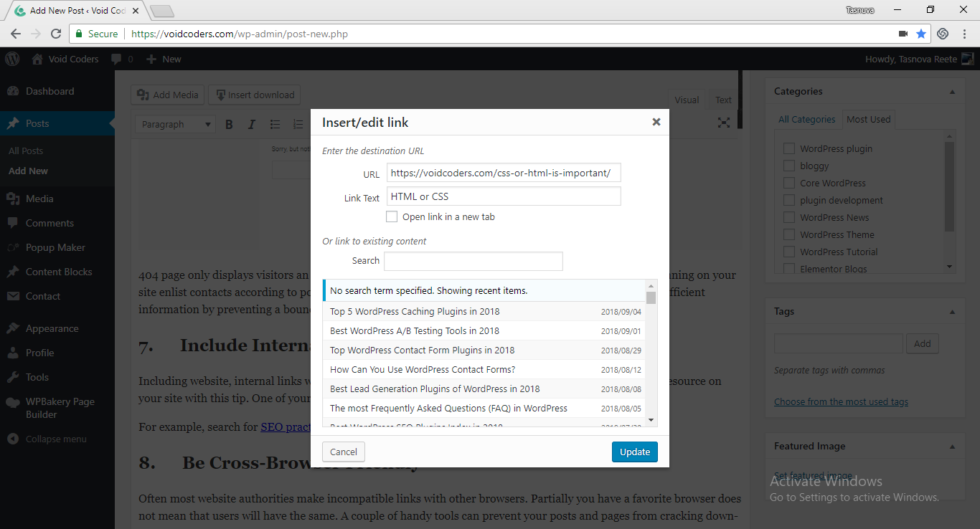Click the New plus item in admin bar
This screenshot has height=529, width=980.
pyautogui.click(x=164, y=59)
